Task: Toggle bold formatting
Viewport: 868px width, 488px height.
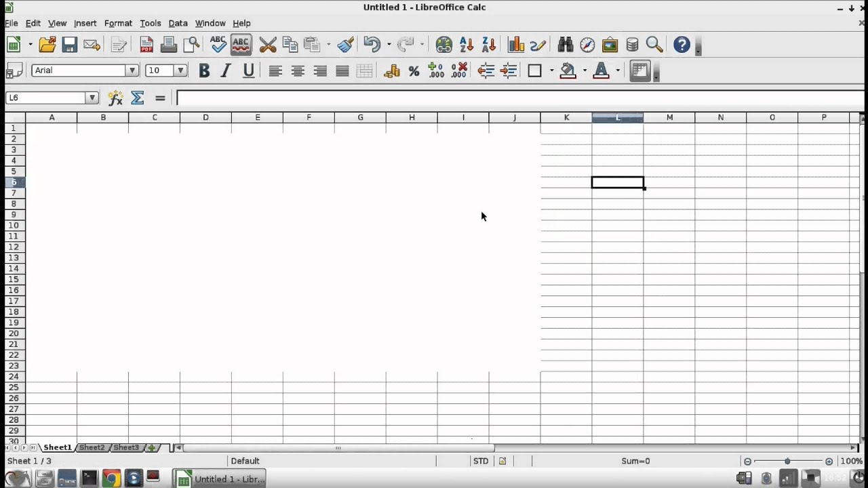Action: coord(203,70)
